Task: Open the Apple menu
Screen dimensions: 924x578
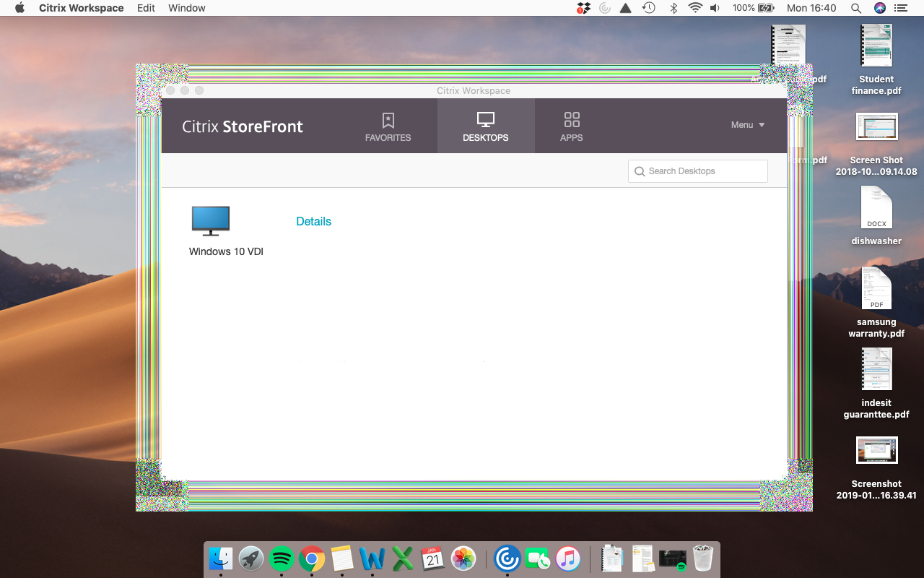Action: [19, 8]
